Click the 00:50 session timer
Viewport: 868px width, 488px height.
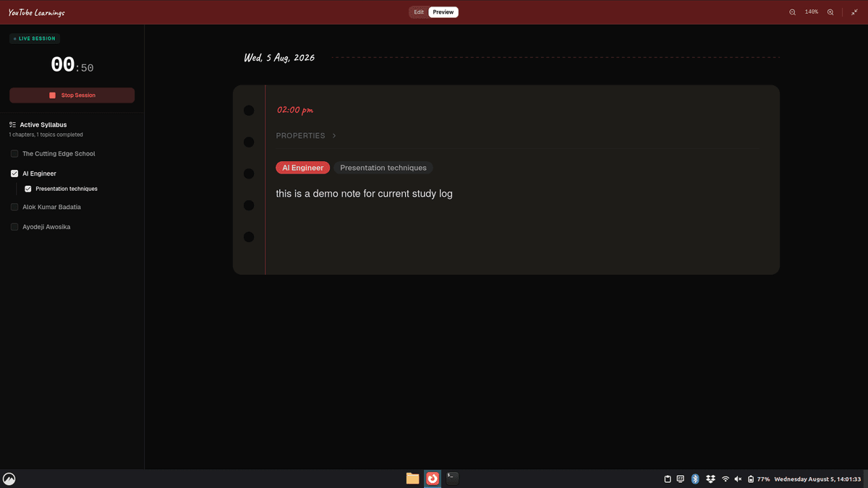(72, 66)
